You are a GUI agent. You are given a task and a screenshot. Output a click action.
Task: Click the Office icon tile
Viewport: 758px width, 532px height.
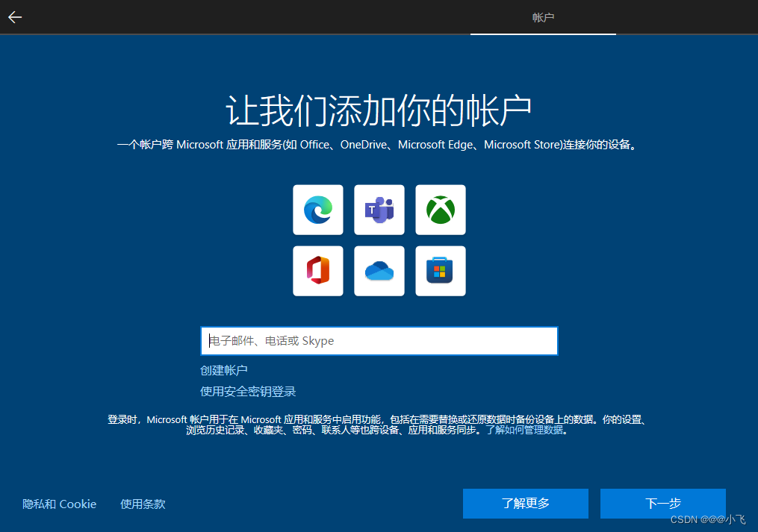(318, 271)
